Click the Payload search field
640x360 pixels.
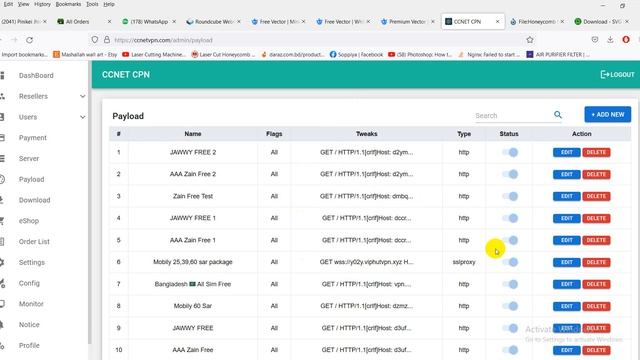click(x=513, y=116)
